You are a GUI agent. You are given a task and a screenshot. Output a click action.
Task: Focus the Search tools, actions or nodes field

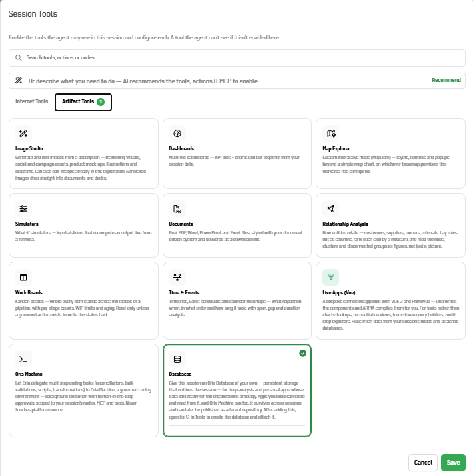237,58
